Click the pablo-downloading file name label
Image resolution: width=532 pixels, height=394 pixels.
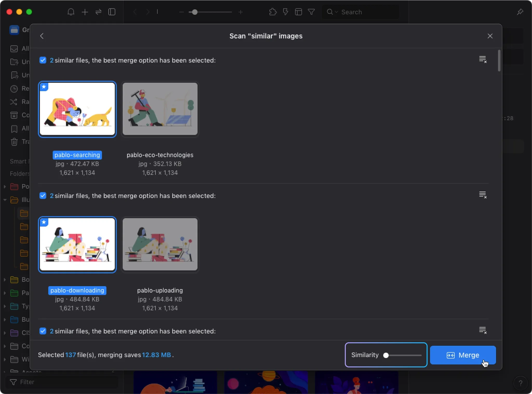point(77,290)
